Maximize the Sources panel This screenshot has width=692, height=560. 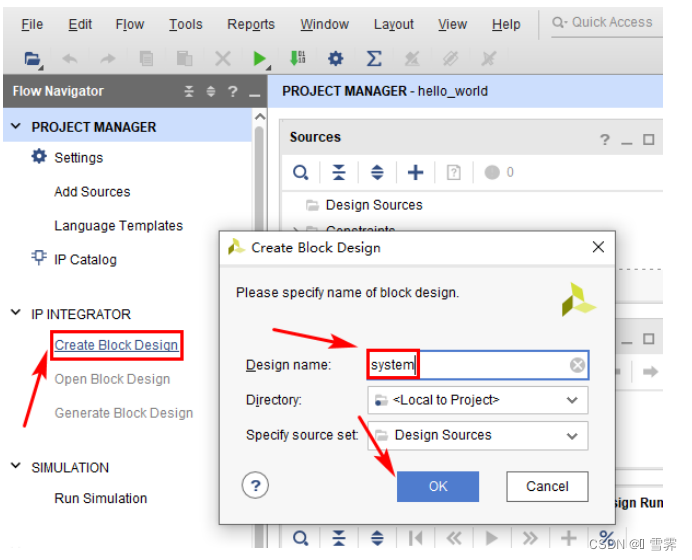(x=648, y=140)
